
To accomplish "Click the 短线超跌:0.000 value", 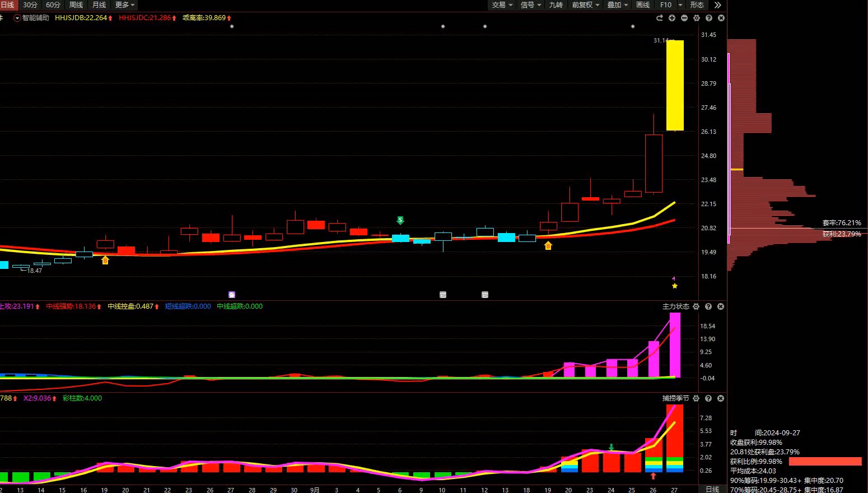I will click(188, 306).
